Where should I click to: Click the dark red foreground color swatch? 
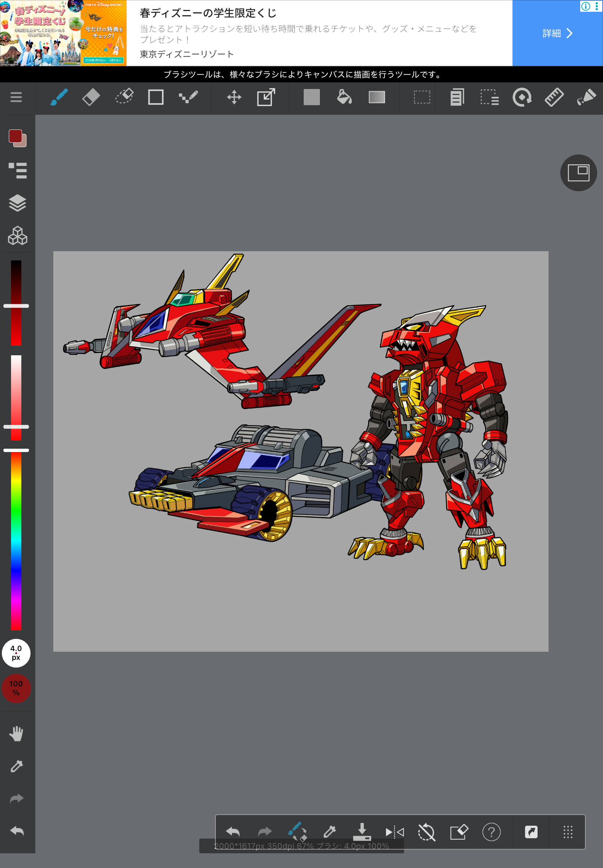point(15,136)
